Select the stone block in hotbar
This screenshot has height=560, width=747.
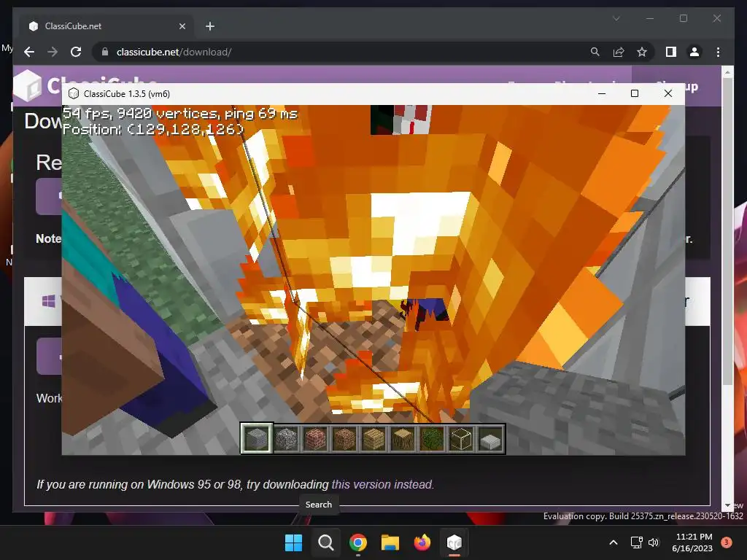pos(256,438)
